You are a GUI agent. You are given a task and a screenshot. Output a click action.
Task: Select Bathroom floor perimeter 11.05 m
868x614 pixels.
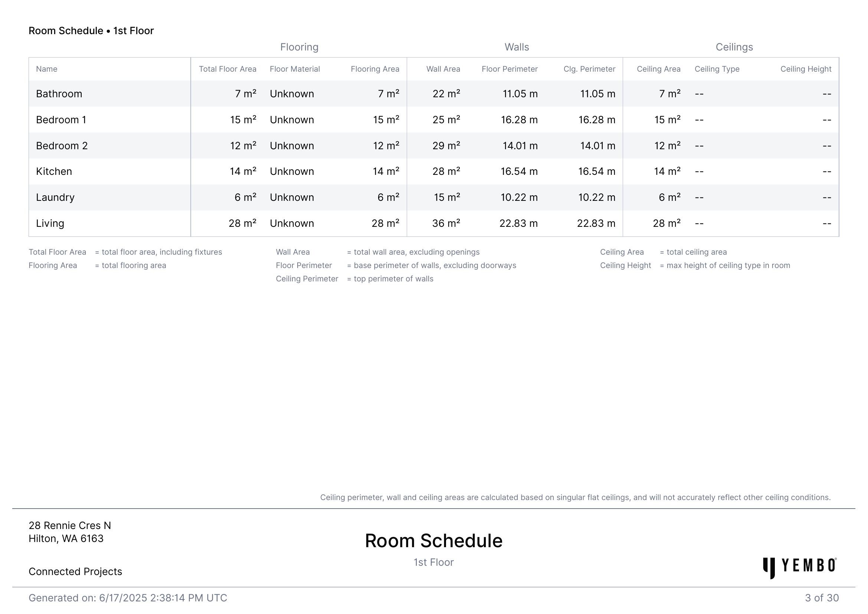[x=520, y=94]
